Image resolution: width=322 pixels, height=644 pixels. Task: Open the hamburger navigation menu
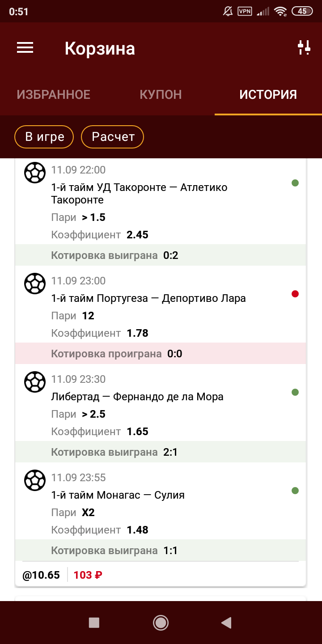coord(25,48)
